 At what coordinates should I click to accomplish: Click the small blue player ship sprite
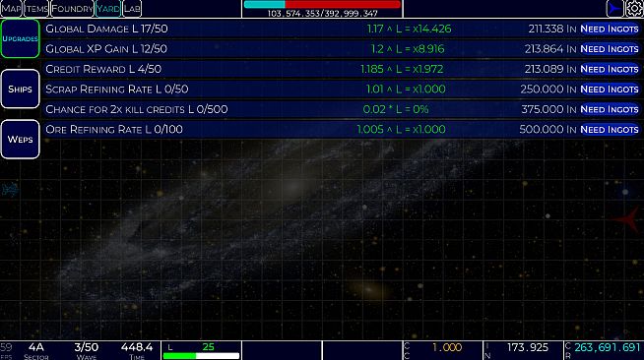point(10,190)
